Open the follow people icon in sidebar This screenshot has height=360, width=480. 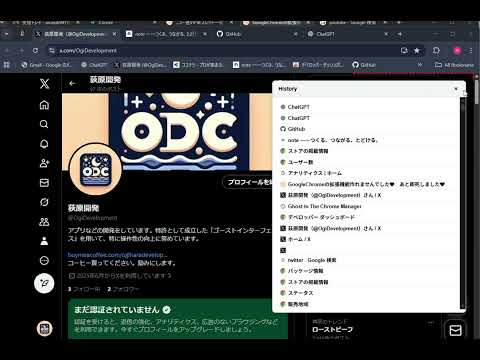click(x=44, y=163)
